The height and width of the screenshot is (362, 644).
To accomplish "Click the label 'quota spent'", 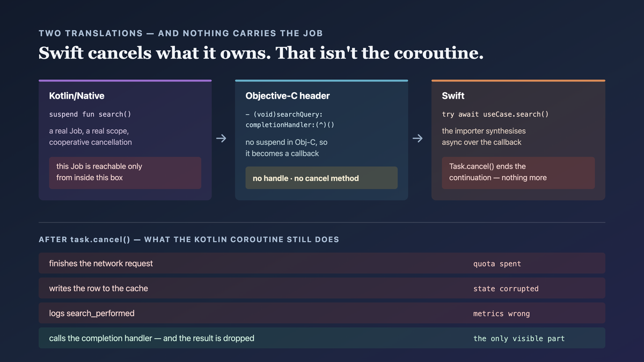I will tap(497, 264).
